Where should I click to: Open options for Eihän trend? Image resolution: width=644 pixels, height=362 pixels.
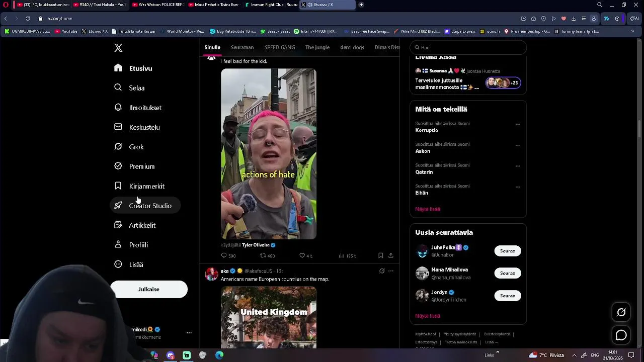coord(518,187)
